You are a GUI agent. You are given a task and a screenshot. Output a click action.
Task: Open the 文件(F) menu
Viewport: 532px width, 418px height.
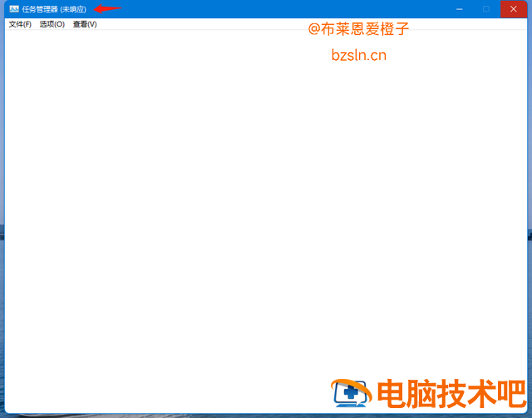pyautogui.click(x=20, y=24)
